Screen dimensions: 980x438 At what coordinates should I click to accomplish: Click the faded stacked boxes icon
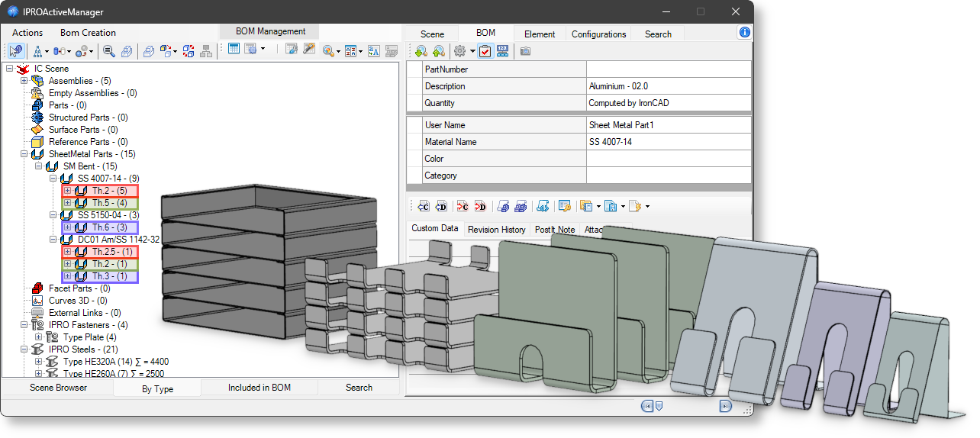(127, 51)
